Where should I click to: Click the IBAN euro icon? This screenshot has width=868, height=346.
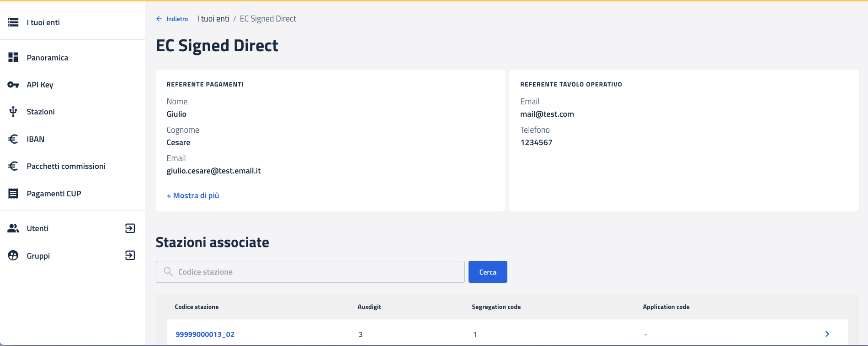[13, 139]
